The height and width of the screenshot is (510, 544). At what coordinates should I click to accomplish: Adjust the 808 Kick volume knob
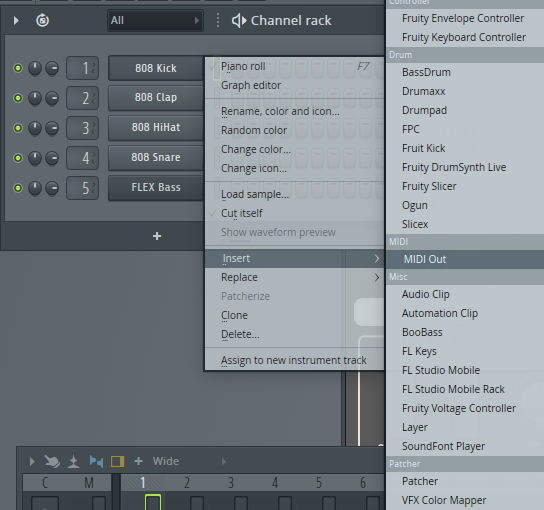click(52, 68)
